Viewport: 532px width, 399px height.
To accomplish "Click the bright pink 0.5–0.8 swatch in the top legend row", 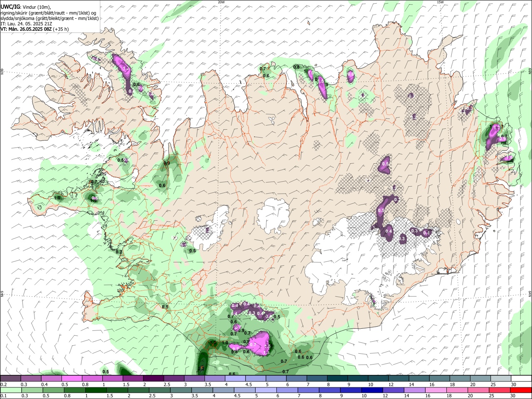I will point(71,379).
